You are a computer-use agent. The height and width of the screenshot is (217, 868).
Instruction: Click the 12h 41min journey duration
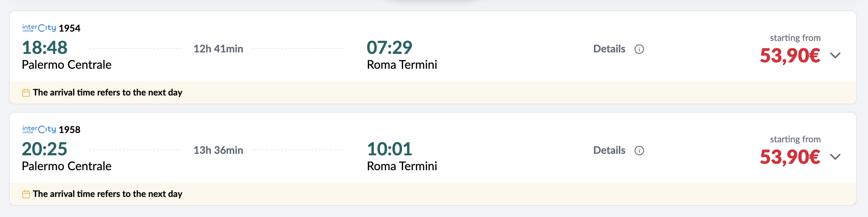(x=218, y=49)
